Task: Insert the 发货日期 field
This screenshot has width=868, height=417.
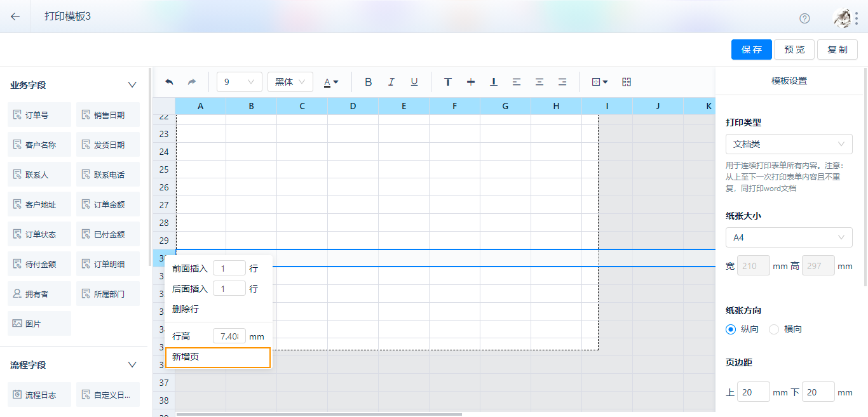Action: click(108, 145)
